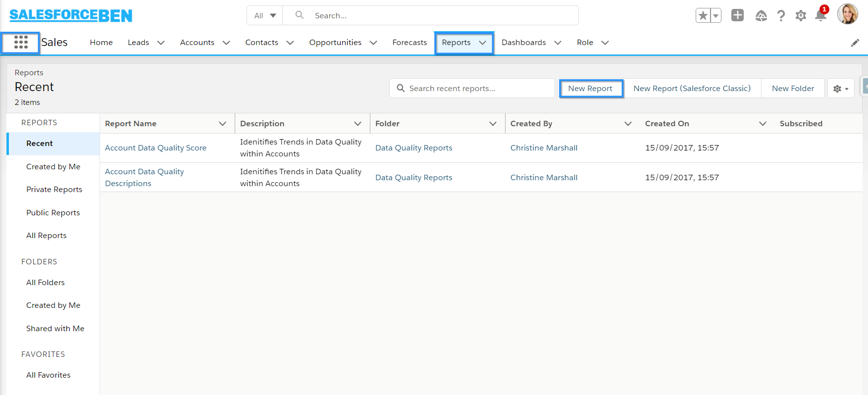Click the user profile avatar

[x=847, y=14]
